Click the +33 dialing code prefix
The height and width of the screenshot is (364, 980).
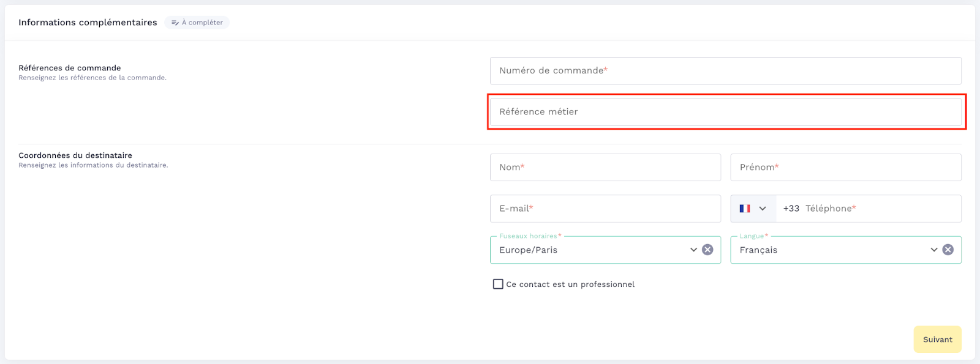coord(791,209)
